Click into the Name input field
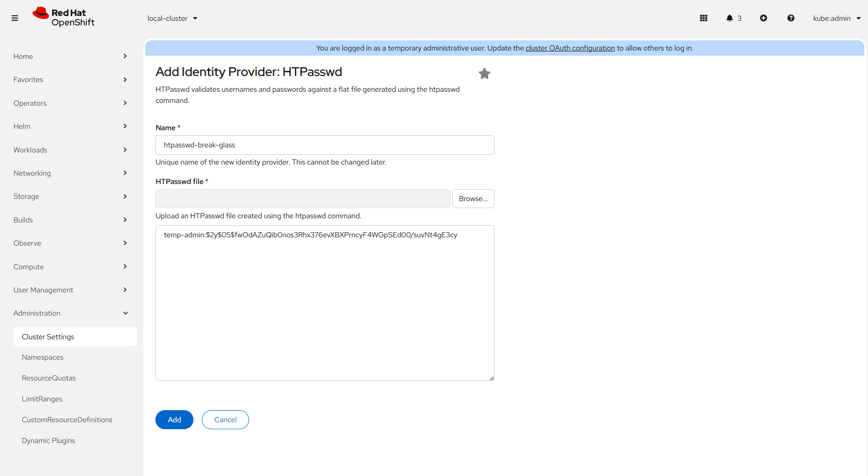 [x=325, y=145]
